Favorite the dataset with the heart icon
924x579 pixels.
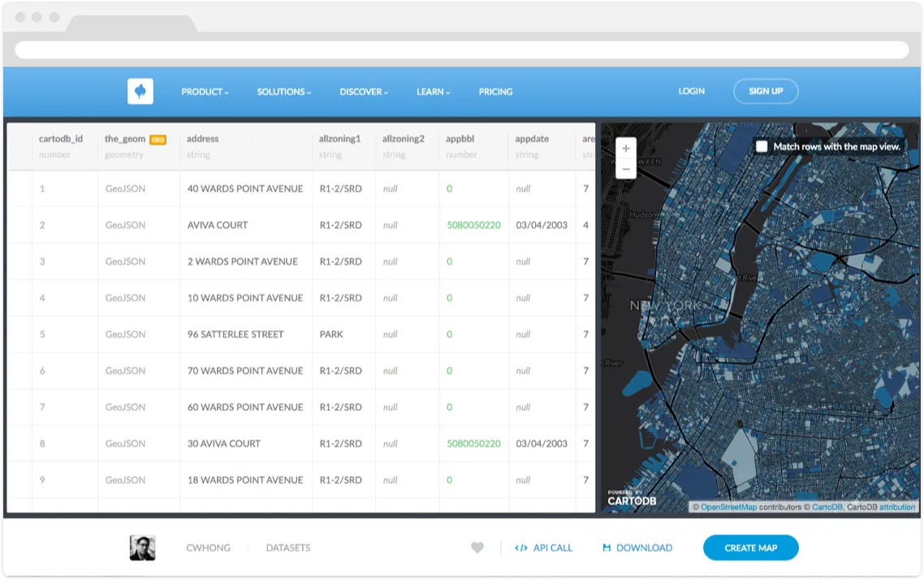[x=478, y=548]
